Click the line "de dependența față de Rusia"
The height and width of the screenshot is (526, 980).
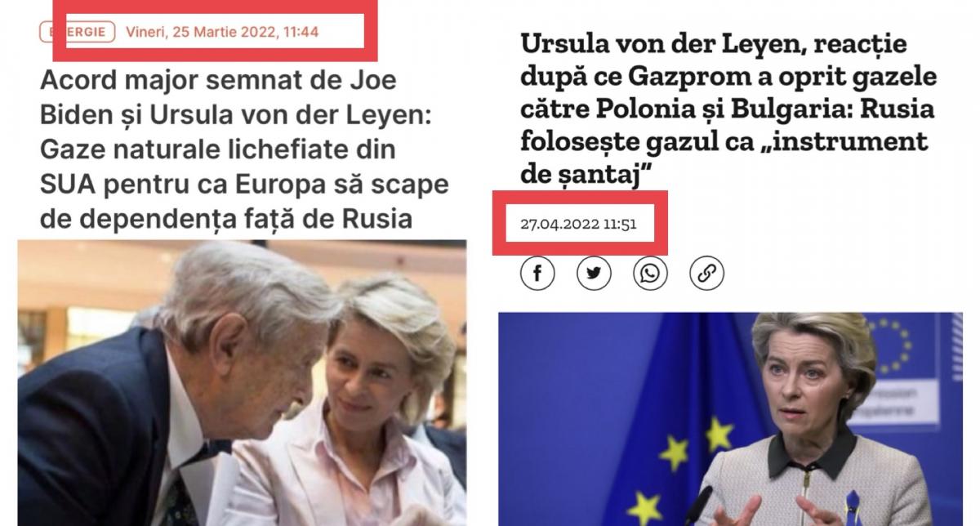point(225,218)
